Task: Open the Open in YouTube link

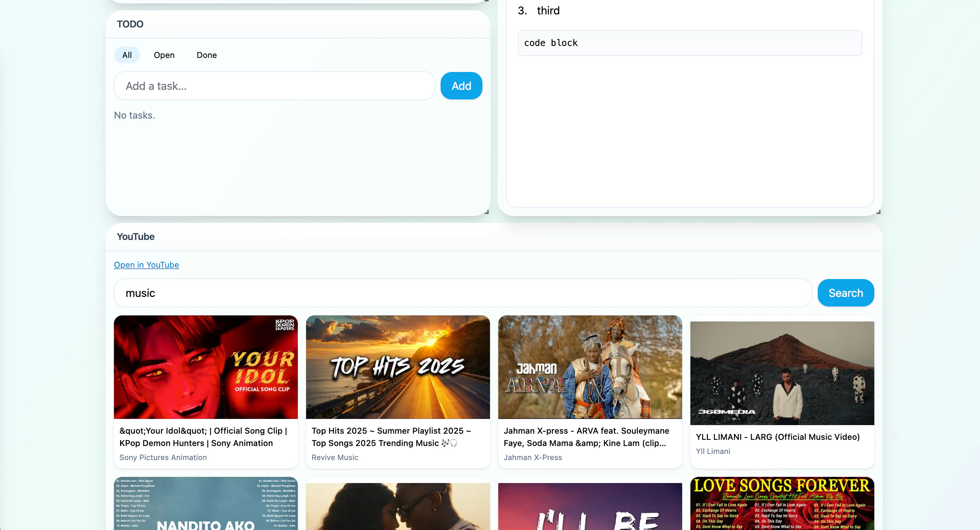Action: (x=147, y=265)
